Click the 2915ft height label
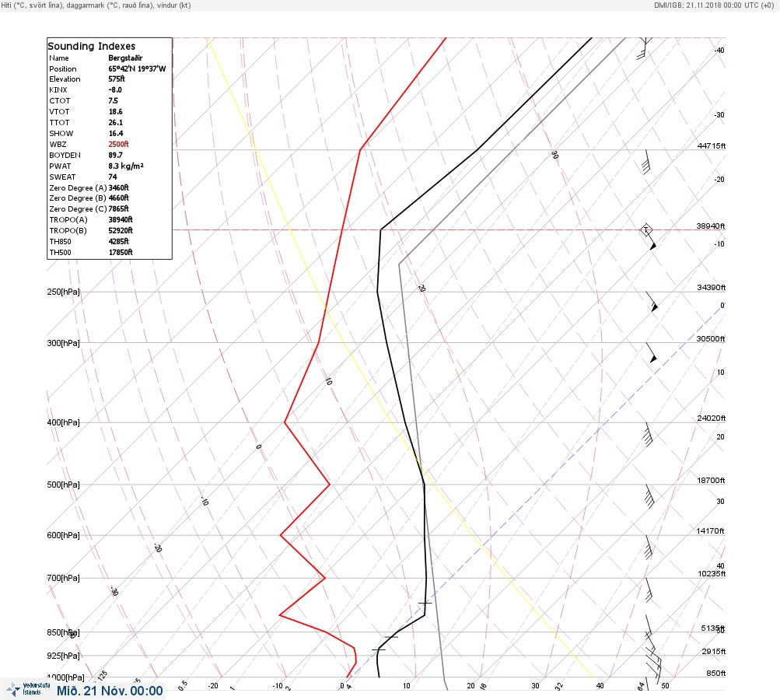Image resolution: width=780 pixels, height=700 pixels. pyautogui.click(x=713, y=651)
